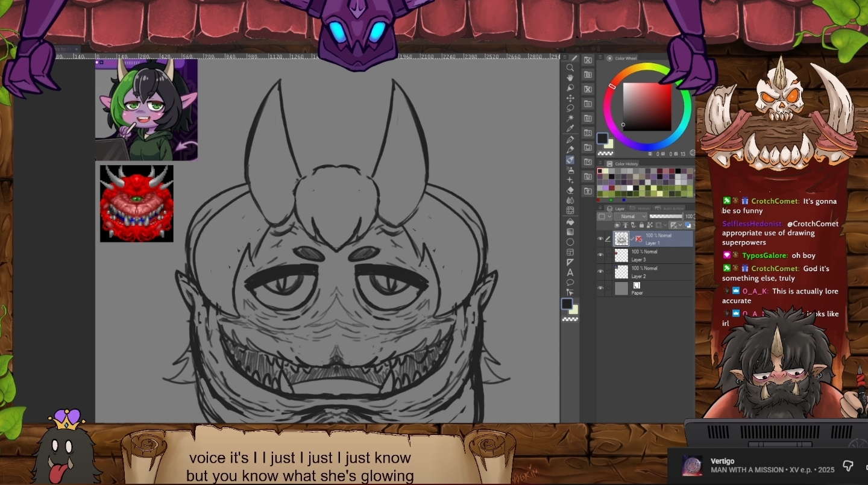Select the Pen tool
Viewport: 868px width, 485px height.
570,139
